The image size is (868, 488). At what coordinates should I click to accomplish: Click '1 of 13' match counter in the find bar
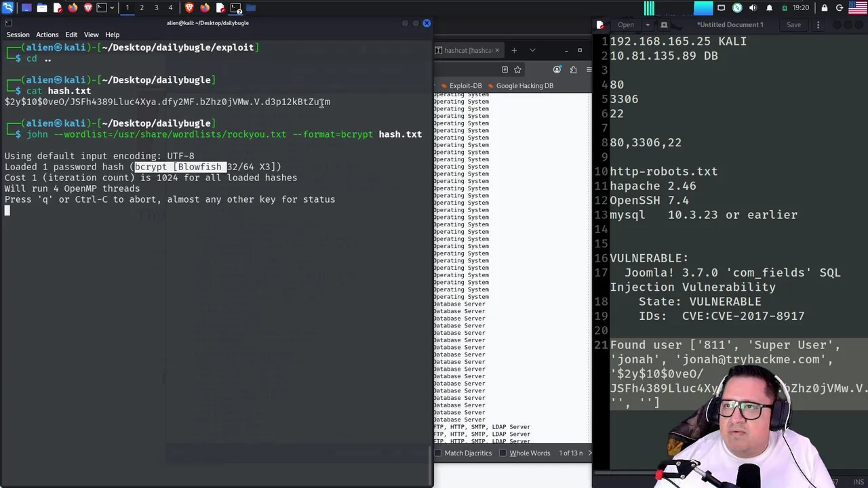(x=571, y=453)
